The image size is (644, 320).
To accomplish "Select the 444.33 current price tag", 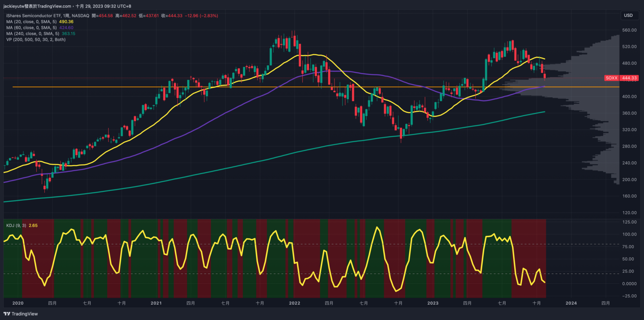I will 629,78.
